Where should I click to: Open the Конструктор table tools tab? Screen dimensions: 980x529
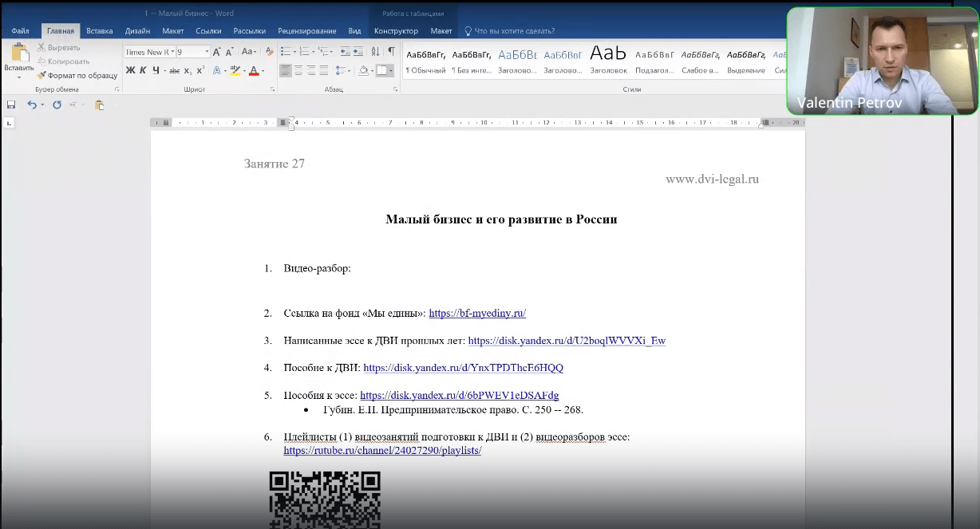[x=396, y=31]
